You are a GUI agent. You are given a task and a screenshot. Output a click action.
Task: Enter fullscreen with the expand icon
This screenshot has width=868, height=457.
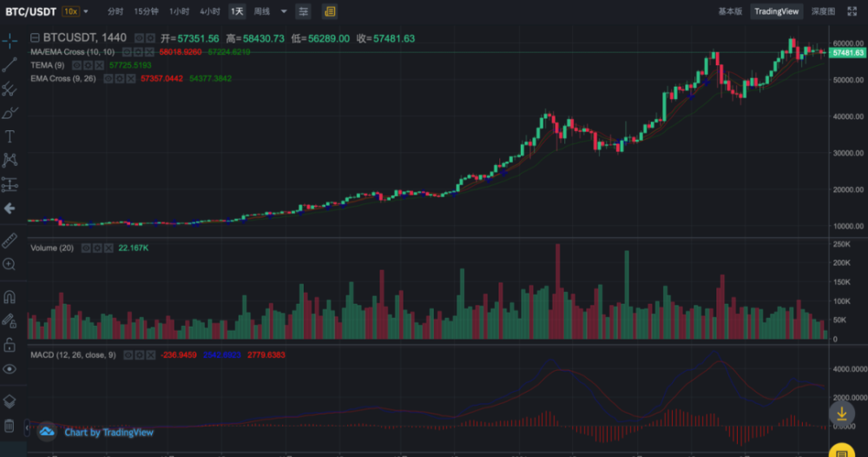pyautogui.click(x=852, y=11)
